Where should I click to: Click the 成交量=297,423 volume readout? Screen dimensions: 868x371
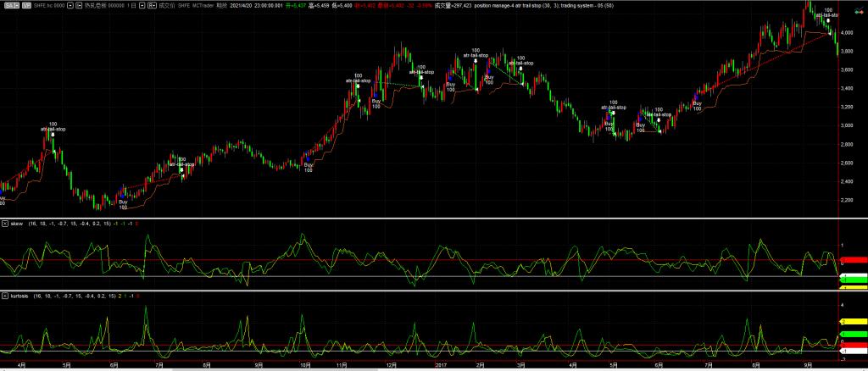453,5
